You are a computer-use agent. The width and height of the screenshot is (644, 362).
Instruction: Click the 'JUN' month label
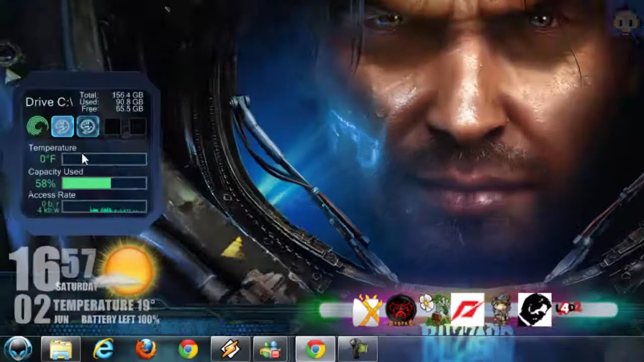(x=62, y=319)
